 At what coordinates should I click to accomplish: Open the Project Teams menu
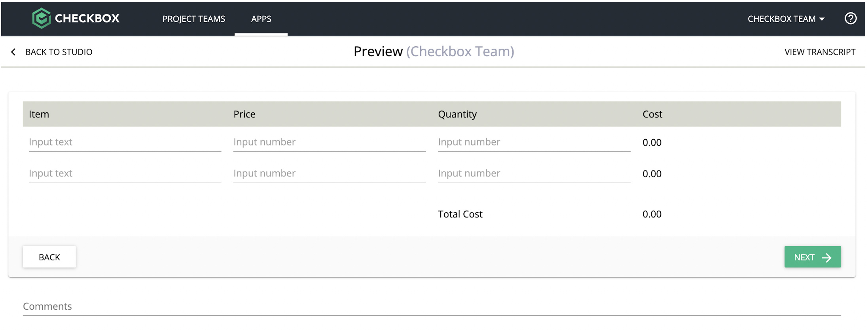point(193,19)
